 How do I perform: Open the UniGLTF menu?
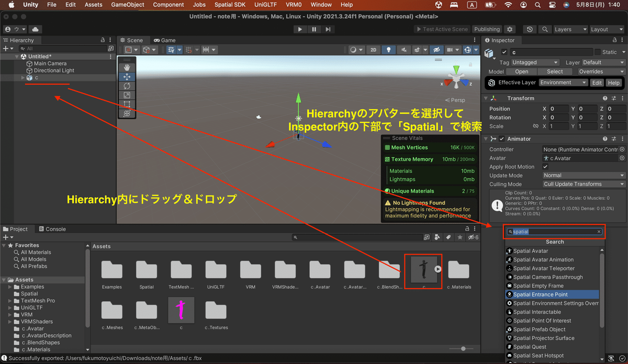(x=265, y=5)
